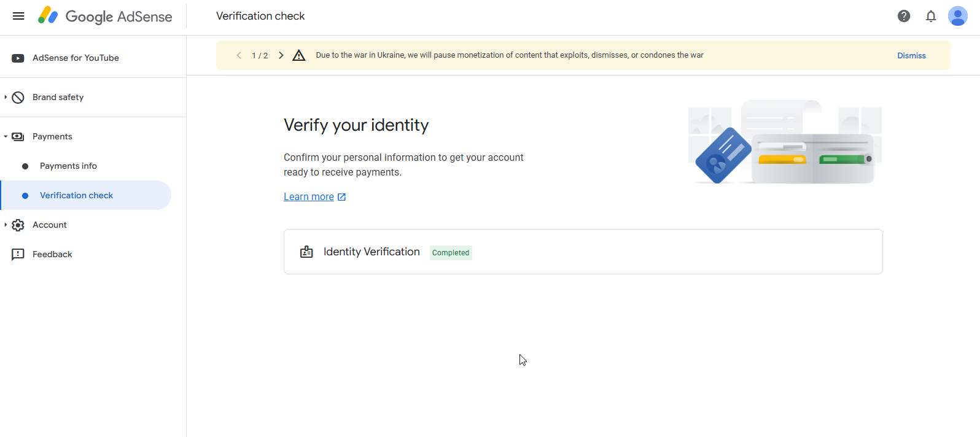Screen dimensions: 980x437
Task: Click the Account gear icon
Action: 18,225
